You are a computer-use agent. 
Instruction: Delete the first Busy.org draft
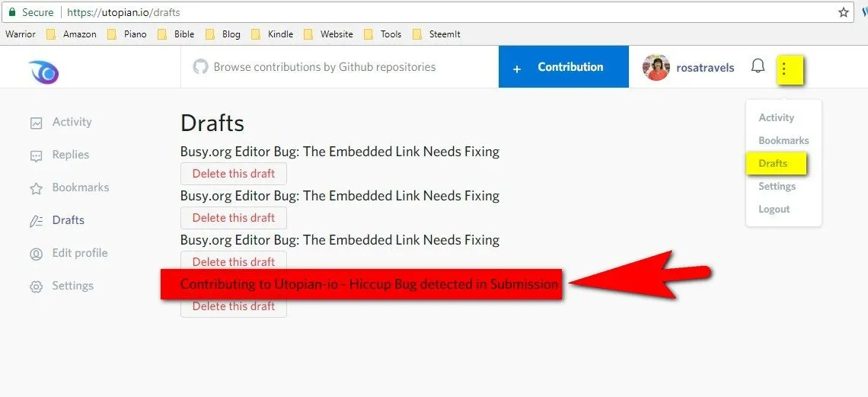234,173
